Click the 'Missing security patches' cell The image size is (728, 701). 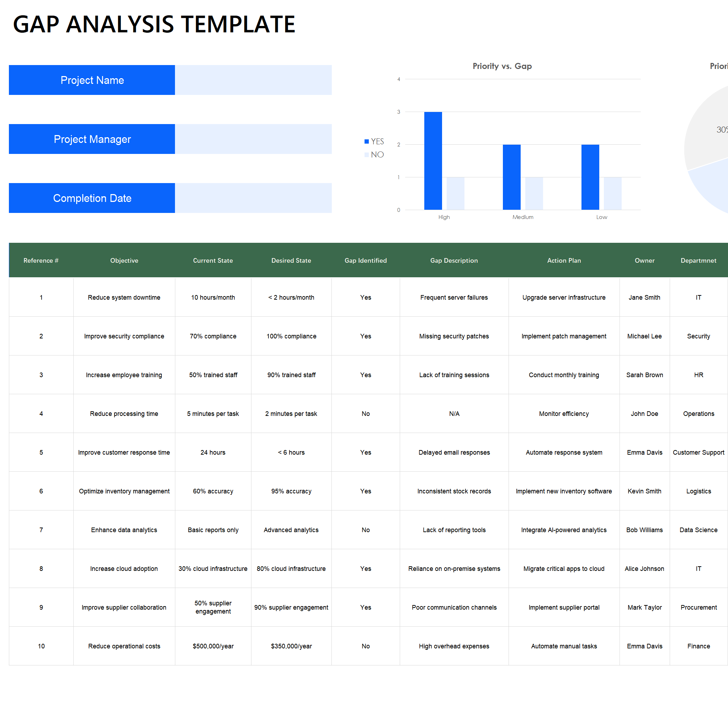tap(454, 336)
